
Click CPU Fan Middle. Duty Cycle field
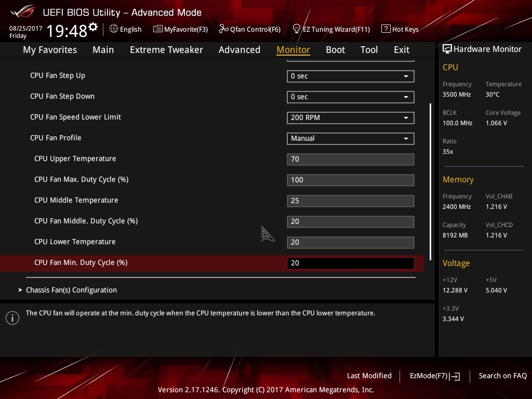tap(350, 221)
